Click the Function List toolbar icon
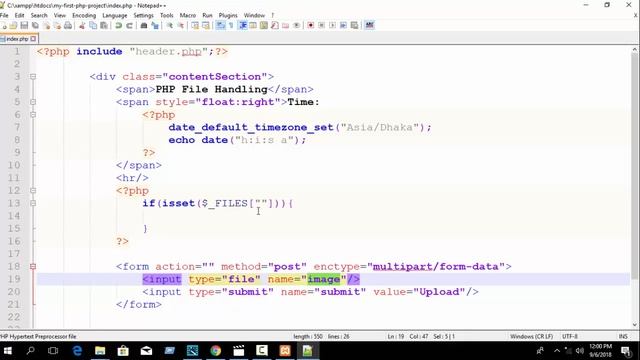The height and width of the screenshot is (360, 640). click(275, 25)
